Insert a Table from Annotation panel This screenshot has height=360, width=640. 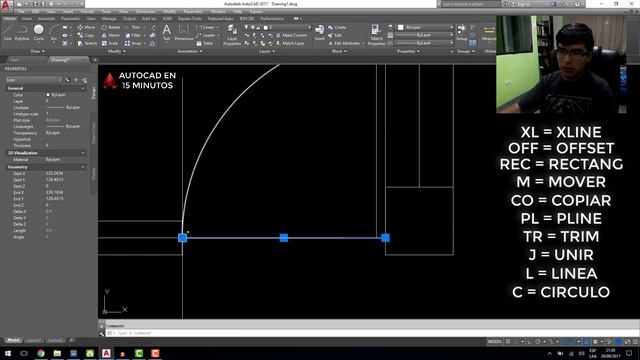point(204,43)
